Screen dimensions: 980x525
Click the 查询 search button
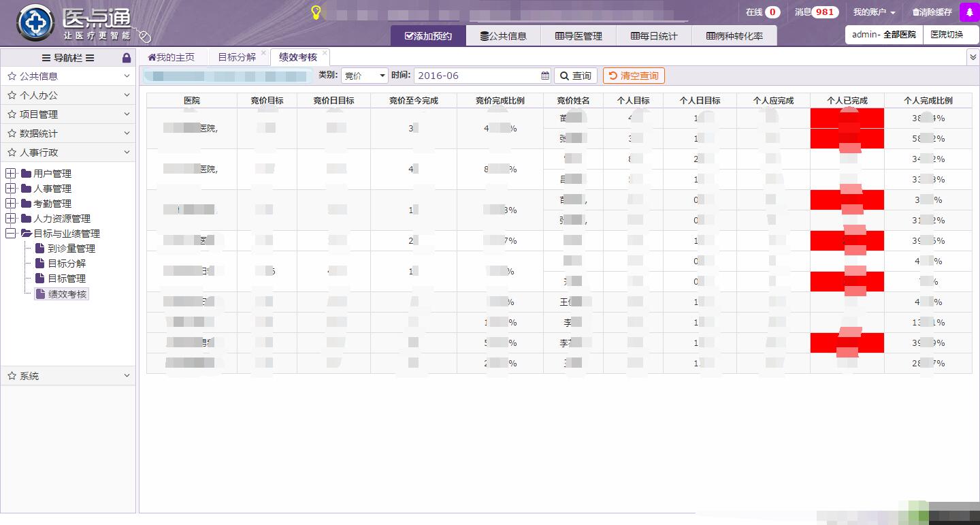pos(575,76)
